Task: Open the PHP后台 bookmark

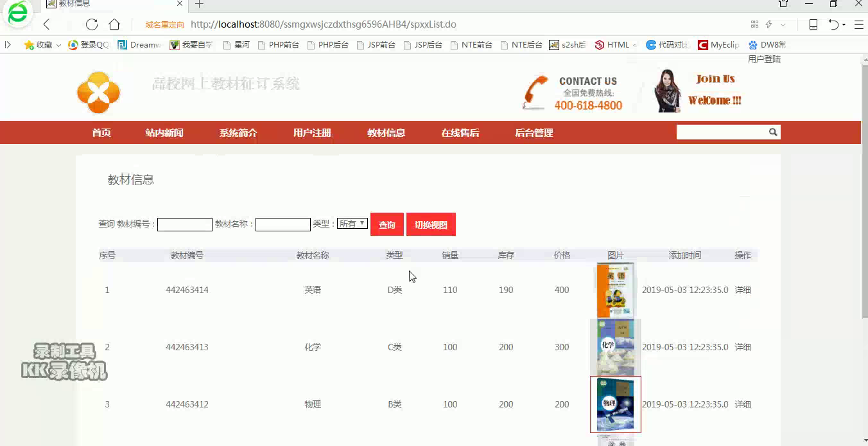Action: coord(327,45)
